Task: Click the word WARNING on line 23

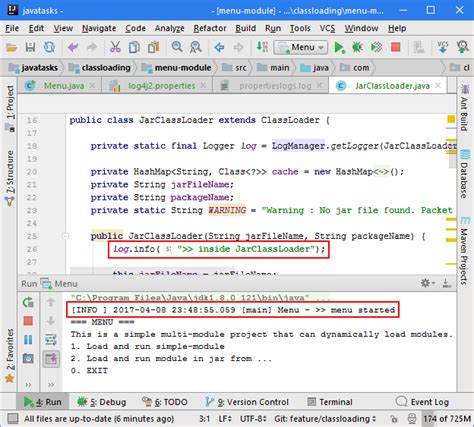Action: (x=227, y=210)
